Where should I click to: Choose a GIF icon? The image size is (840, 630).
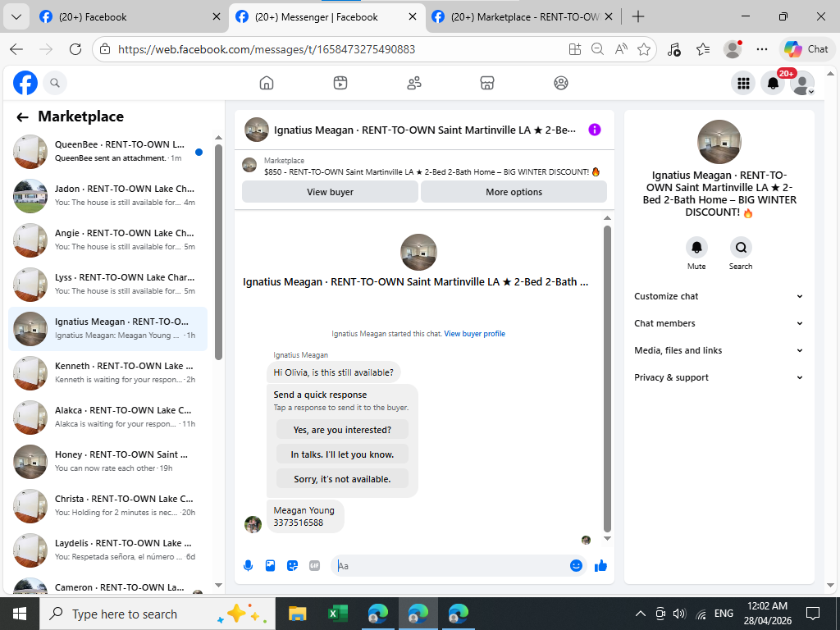[314, 566]
